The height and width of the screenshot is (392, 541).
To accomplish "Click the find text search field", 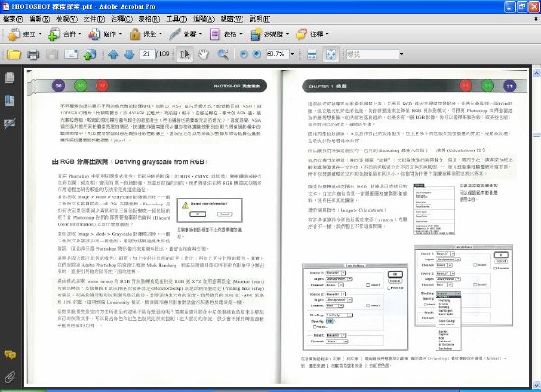I will click(x=372, y=54).
